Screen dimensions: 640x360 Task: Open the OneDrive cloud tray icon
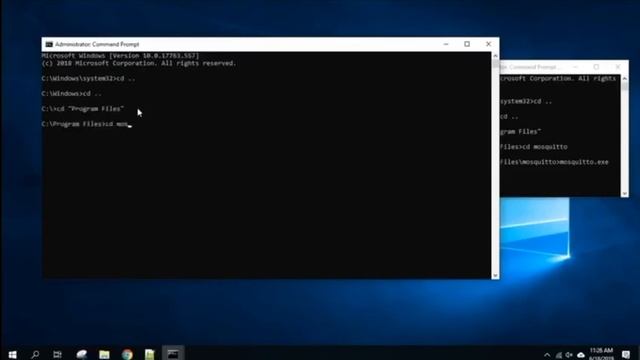[x=580, y=355]
